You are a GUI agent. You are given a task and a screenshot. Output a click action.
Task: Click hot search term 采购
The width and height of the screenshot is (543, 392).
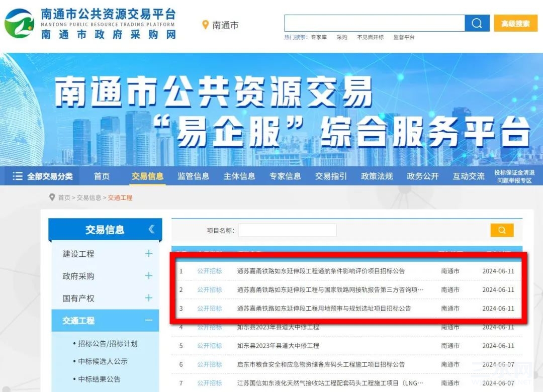pyautogui.click(x=342, y=37)
